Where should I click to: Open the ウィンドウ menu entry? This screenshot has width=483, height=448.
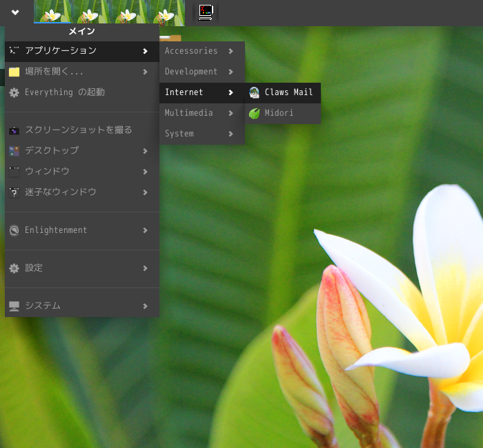82,172
